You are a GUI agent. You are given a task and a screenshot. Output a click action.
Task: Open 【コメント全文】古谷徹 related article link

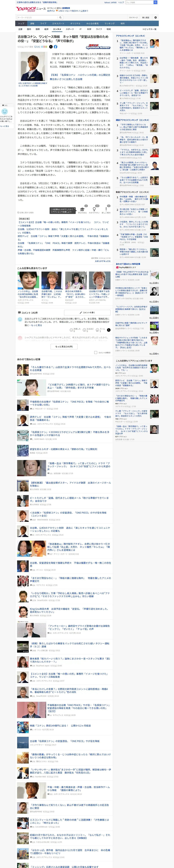click(x=63, y=224)
